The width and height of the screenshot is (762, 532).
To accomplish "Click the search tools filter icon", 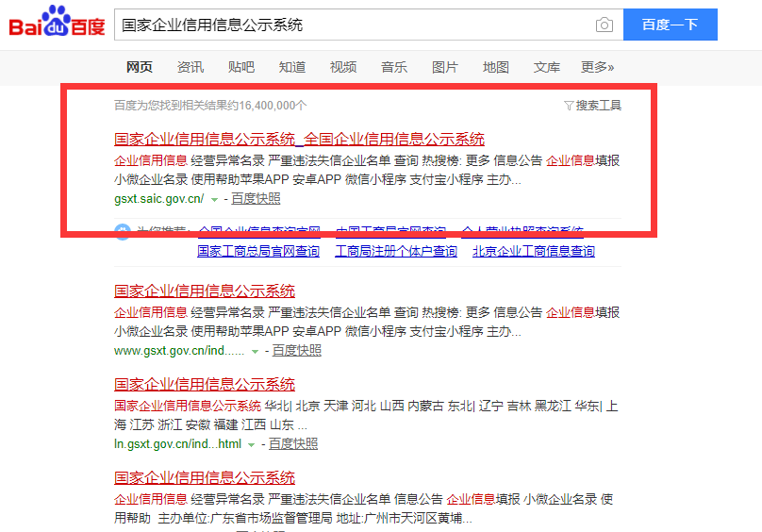I will coord(569,106).
